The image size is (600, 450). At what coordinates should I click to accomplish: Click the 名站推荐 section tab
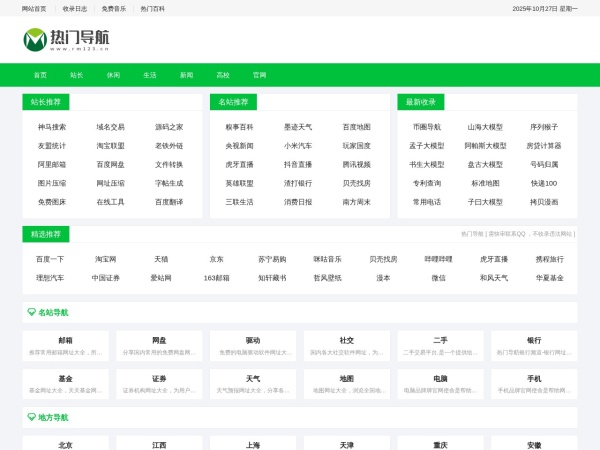coord(233,102)
